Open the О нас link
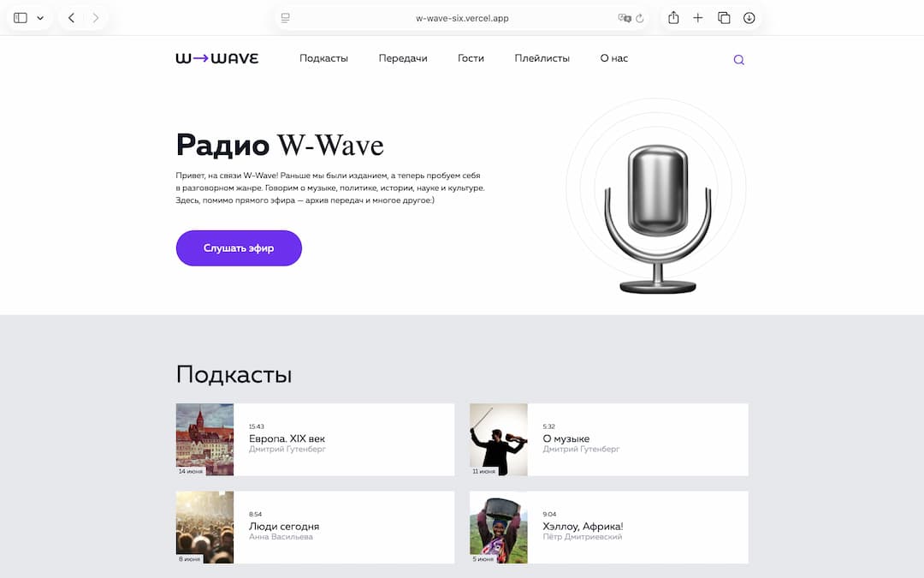 click(613, 58)
